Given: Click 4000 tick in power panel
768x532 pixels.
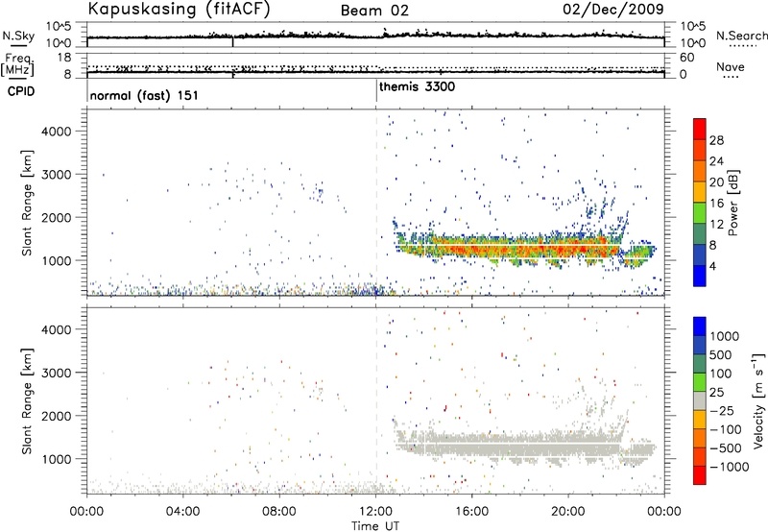Looking at the screenshot, I should tap(57, 132).
